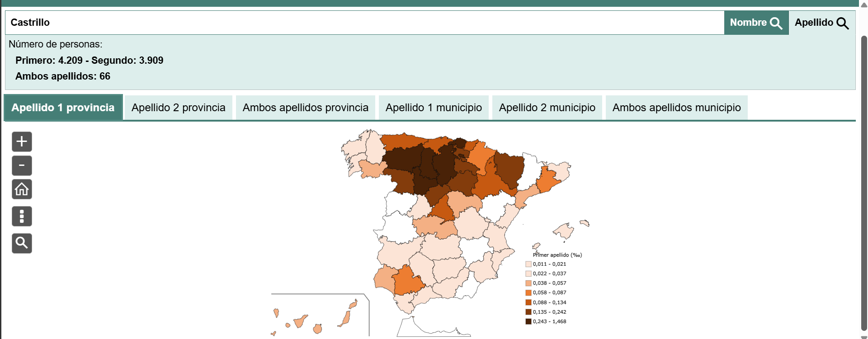Screen dimensions: 868x339
Task: Search by Apellido button
Action: tap(821, 23)
